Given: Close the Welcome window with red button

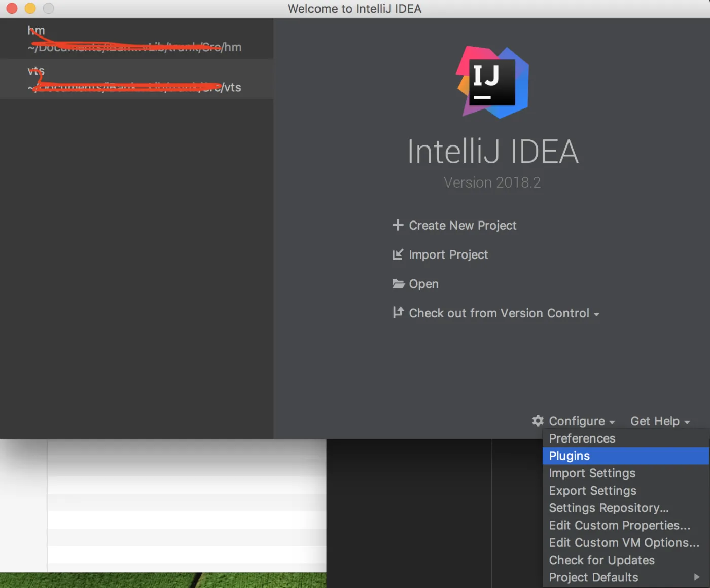Looking at the screenshot, I should click(x=12, y=8).
